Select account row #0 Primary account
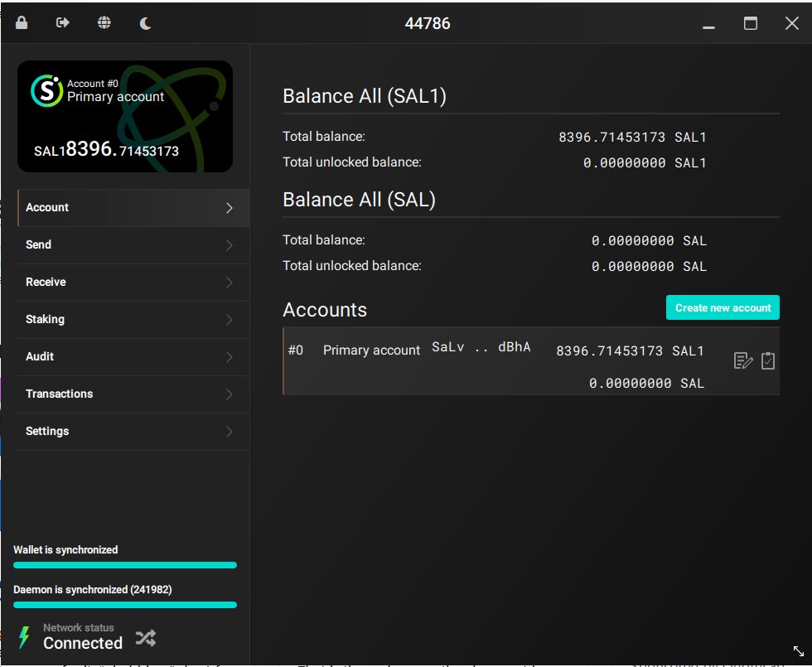 pos(531,361)
